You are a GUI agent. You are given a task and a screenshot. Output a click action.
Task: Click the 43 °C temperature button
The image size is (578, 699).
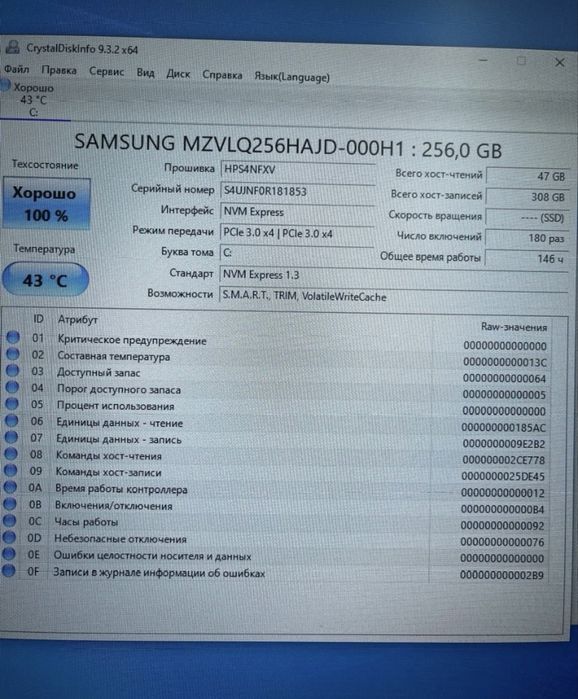pos(45,280)
